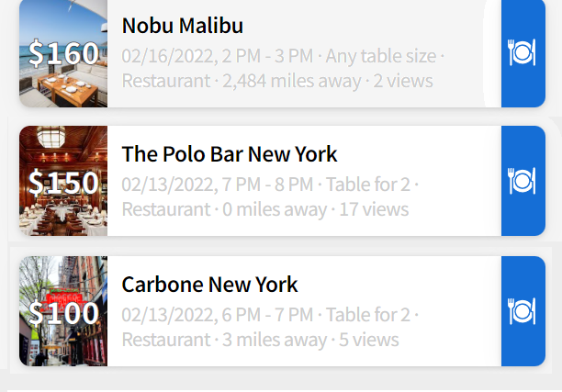Select the $100 price on Carbone
562x392 pixels.
click(x=63, y=313)
